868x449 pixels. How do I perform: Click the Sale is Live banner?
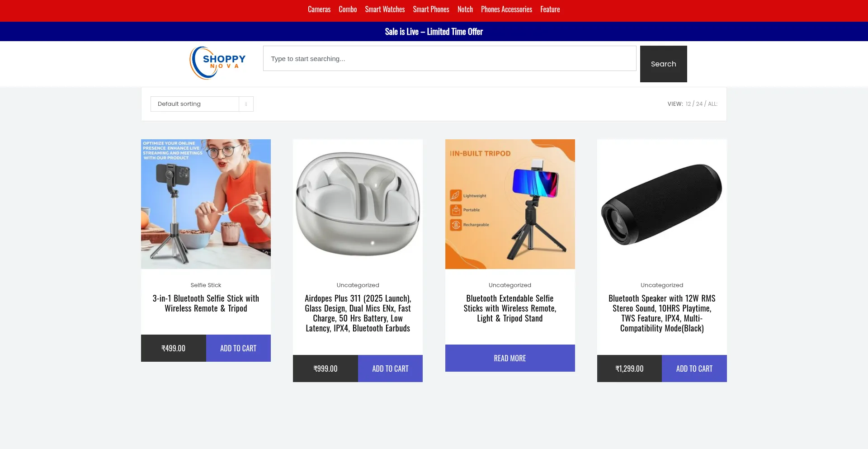click(434, 32)
